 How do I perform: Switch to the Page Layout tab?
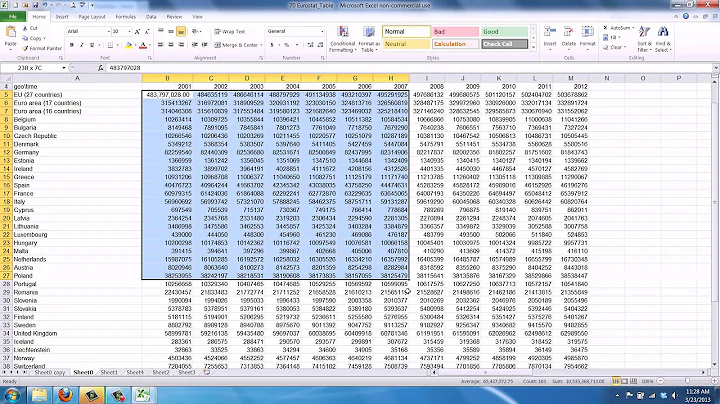tap(92, 17)
